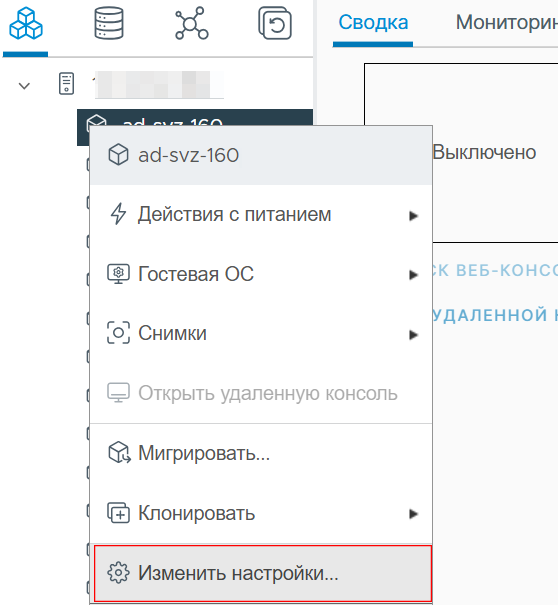Open the Storage inventory view icon
The height and width of the screenshot is (605, 558).
(109, 23)
